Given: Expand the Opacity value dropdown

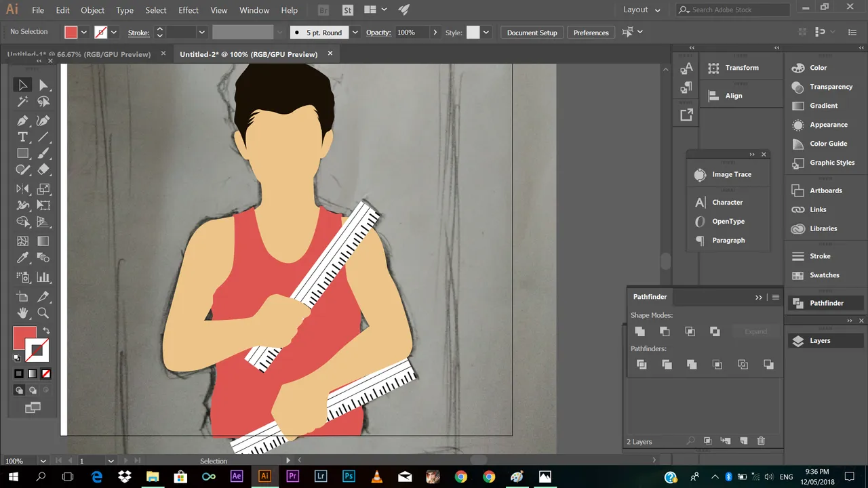Looking at the screenshot, I should pyautogui.click(x=434, y=33).
